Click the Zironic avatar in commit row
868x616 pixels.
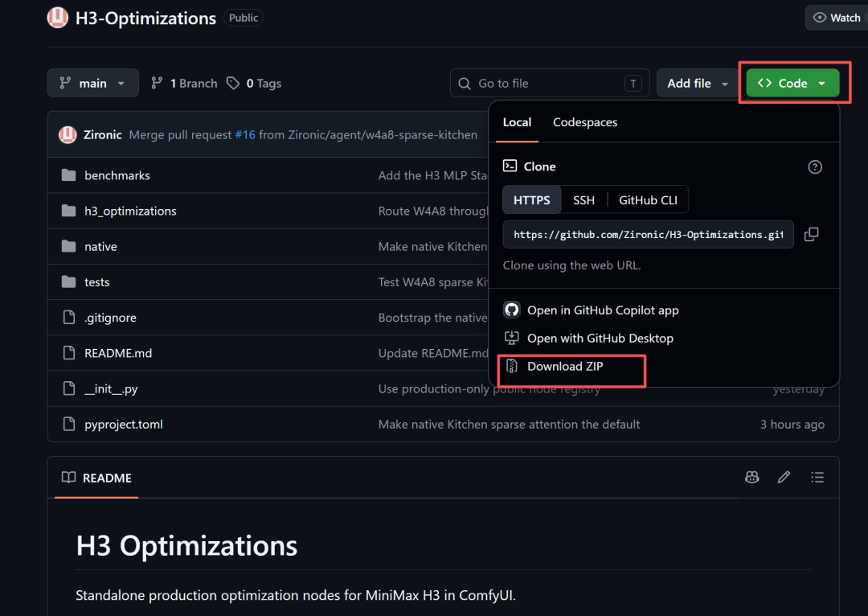(68, 134)
